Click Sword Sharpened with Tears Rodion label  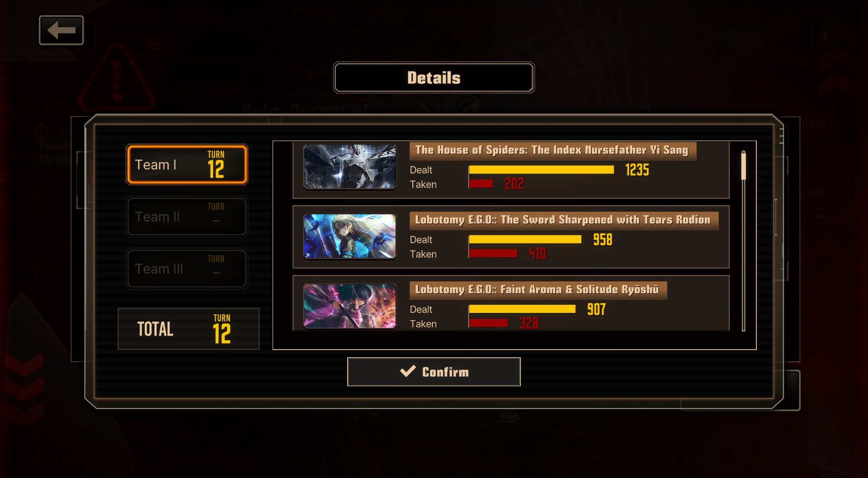coord(564,221)
